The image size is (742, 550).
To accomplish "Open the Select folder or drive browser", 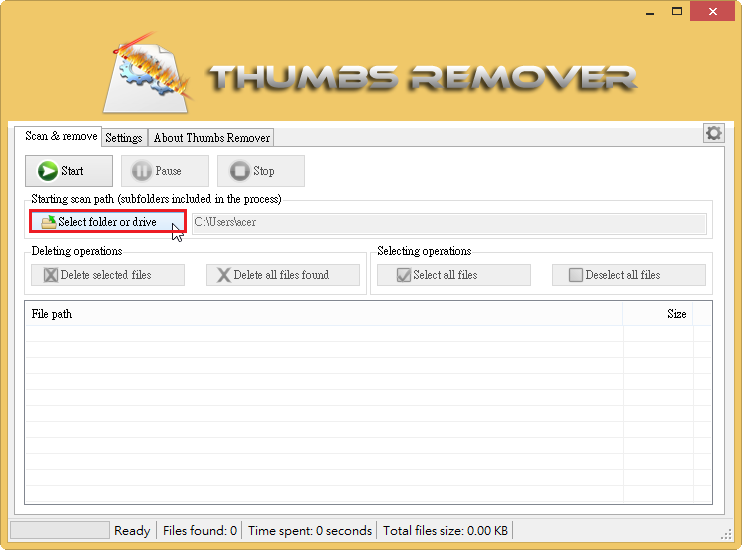I will click(x=108, y=222).
